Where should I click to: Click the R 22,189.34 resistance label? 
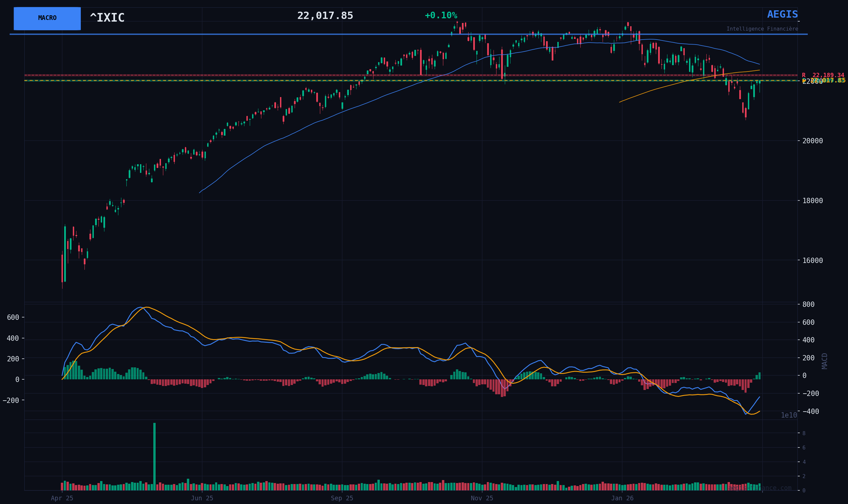[822, 75]
